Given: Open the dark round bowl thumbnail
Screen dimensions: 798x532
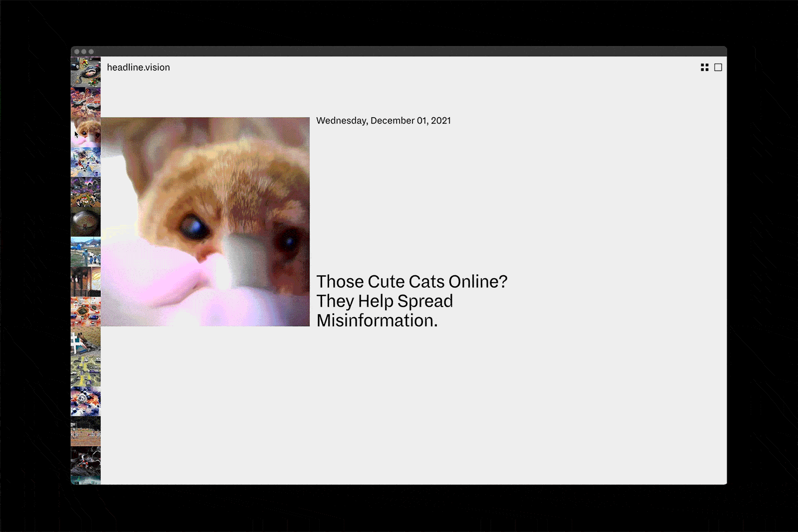Looking at the screenshot, I should (x=86, y=222).
